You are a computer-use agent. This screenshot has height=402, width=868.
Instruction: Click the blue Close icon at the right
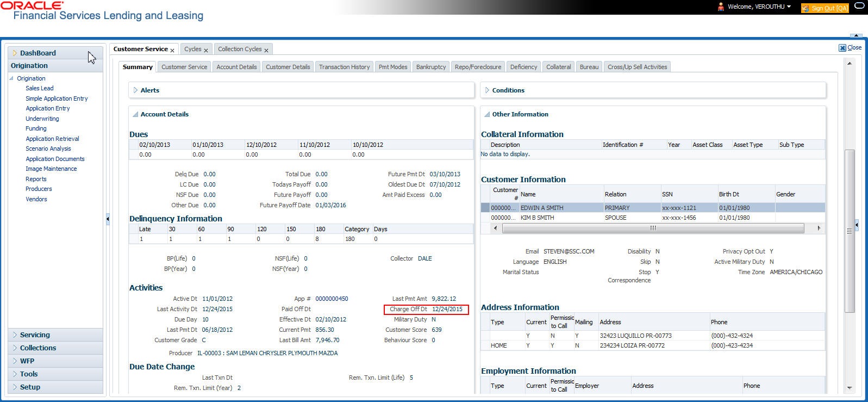click(x=842, y=48)
